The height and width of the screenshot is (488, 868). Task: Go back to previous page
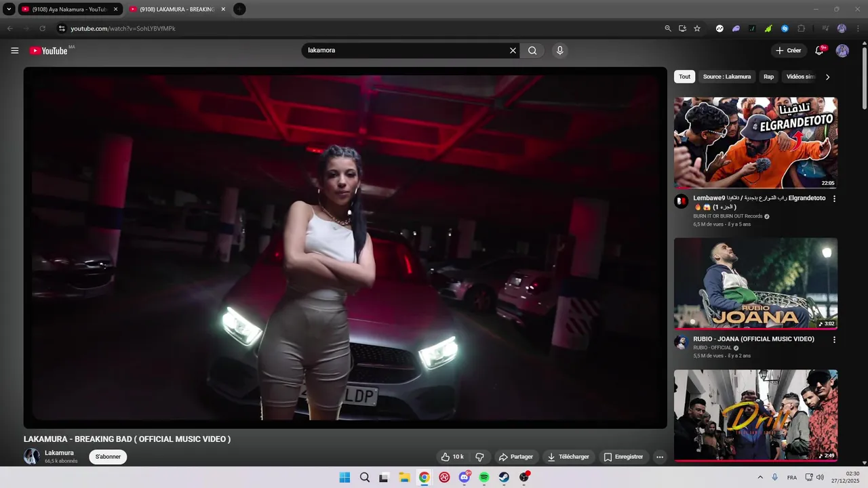(x=9, y=28)
